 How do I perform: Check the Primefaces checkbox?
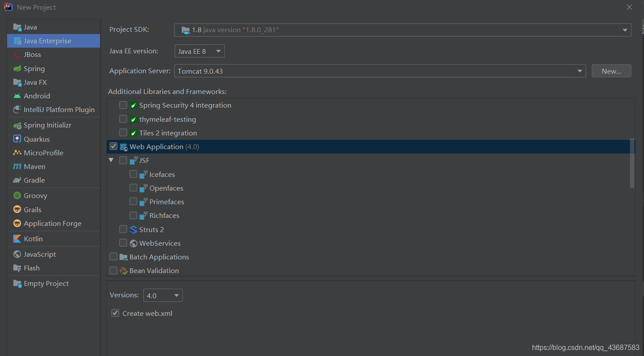(133, 201)
